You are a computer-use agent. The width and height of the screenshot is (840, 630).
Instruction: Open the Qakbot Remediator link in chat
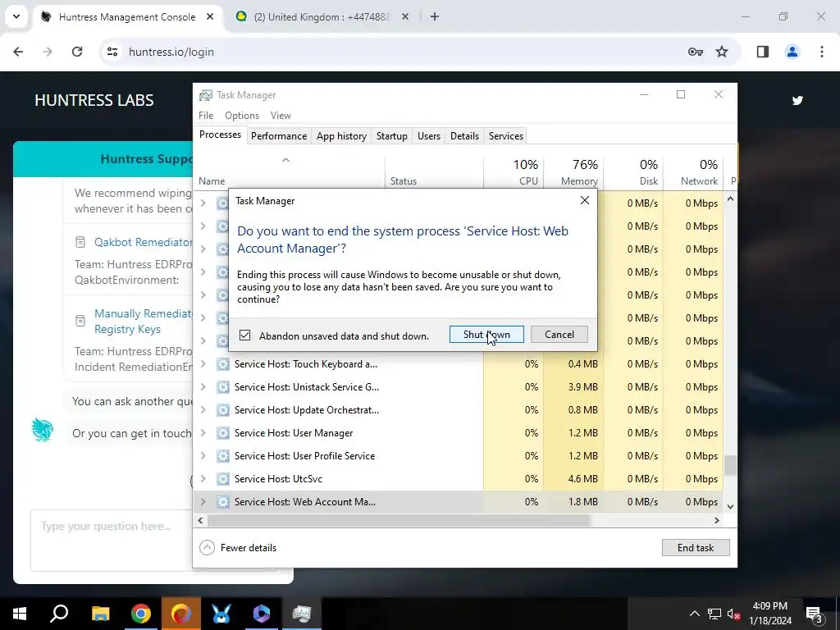[x=143, y=242]
